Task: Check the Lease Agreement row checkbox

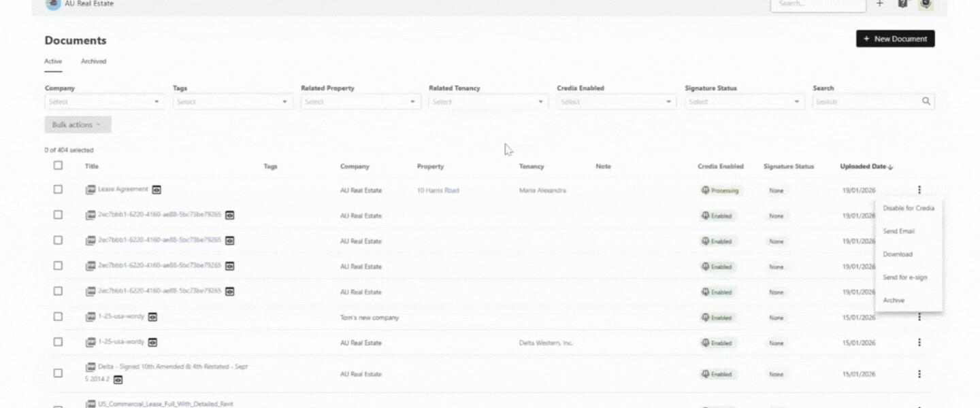Action: [x=58, y=190]
